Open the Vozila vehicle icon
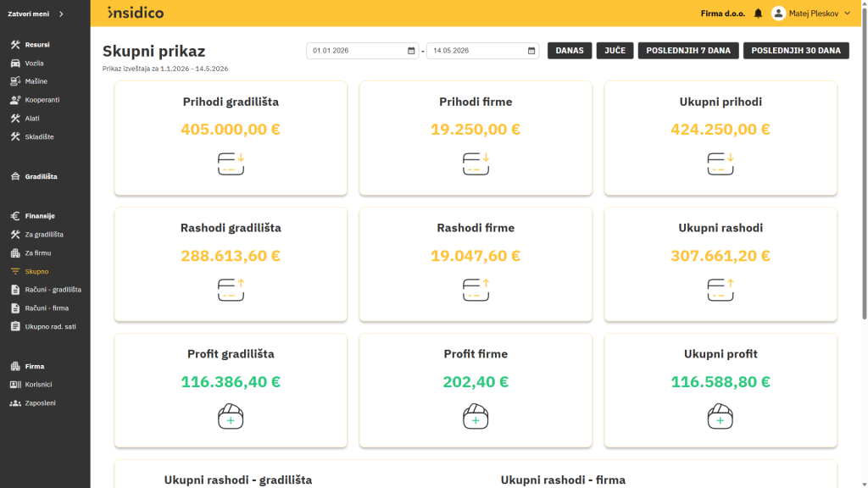 point(15,64)
